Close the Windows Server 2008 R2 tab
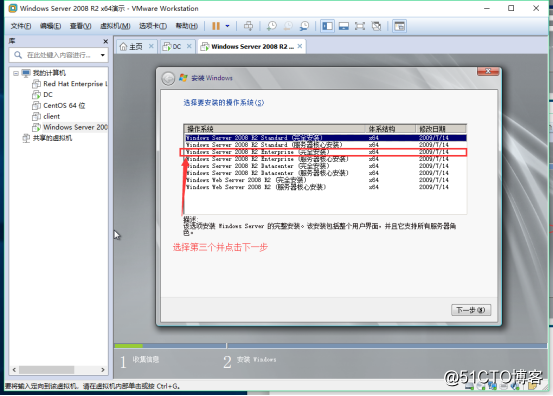Viewport: 553px width, 396px height. [300, 46]
